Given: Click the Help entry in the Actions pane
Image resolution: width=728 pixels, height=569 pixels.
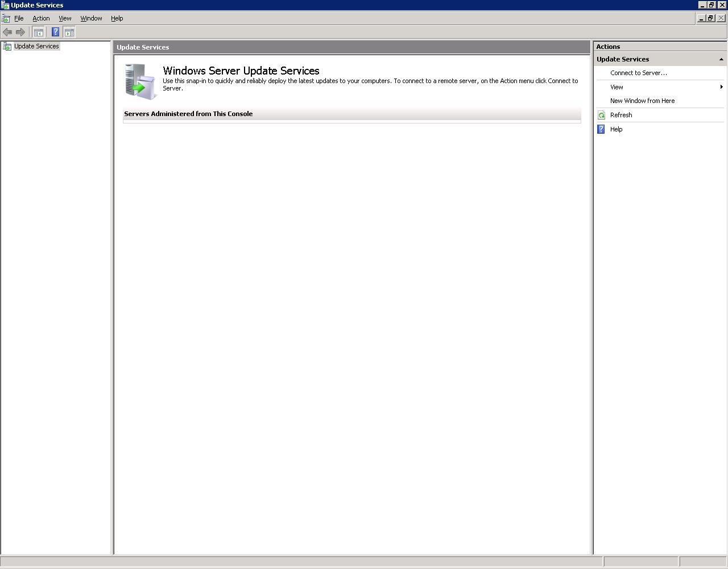Looking at the screenshot, I should click(616, 129).
